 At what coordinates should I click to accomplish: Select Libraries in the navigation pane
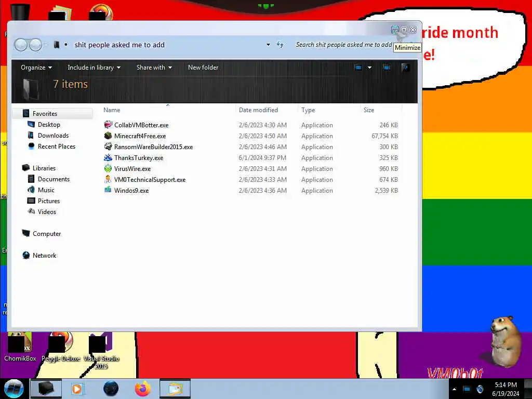[44, 168]
